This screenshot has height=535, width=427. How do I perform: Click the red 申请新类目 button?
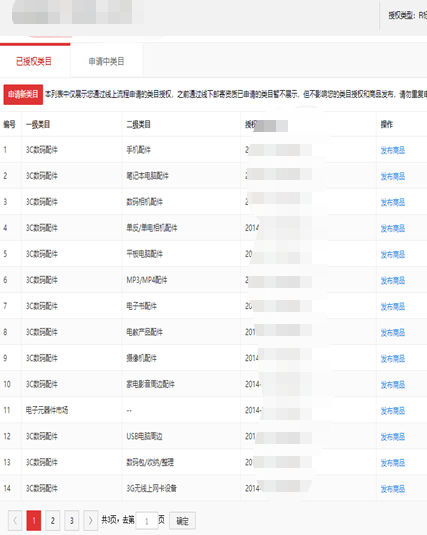point(23,95)
